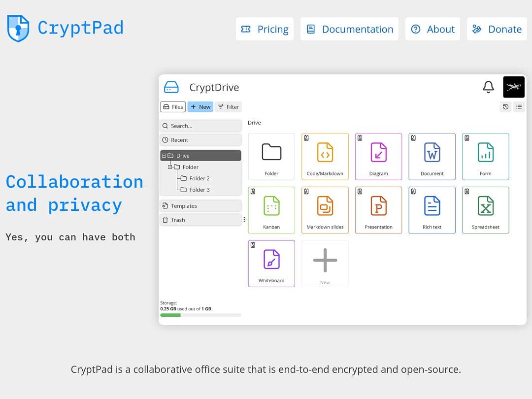Create a Document pad
This screenshot has width=532, height=399.
click(432, 157)
